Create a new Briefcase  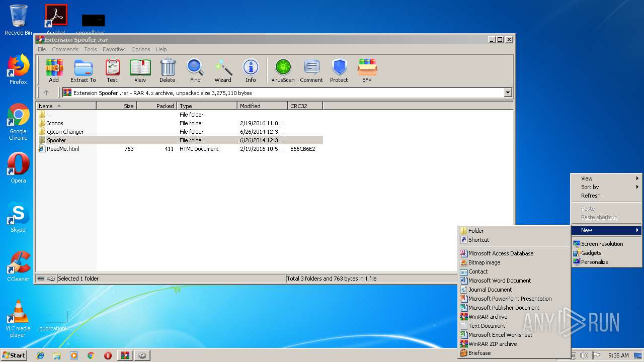point(514,353)
